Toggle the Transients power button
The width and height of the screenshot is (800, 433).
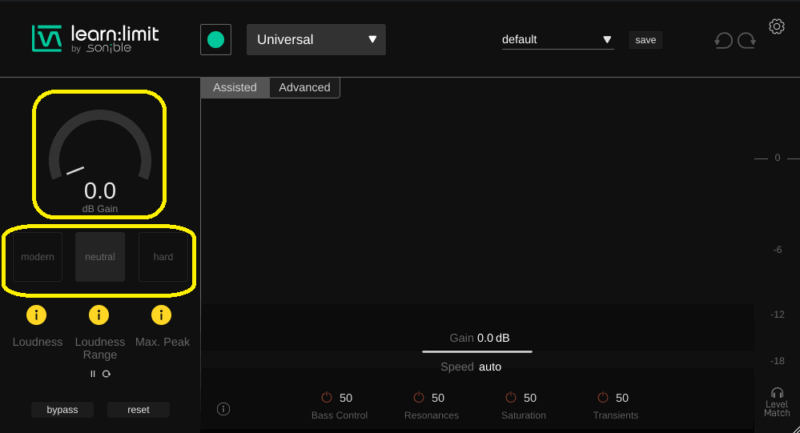[x=602, y=398]
